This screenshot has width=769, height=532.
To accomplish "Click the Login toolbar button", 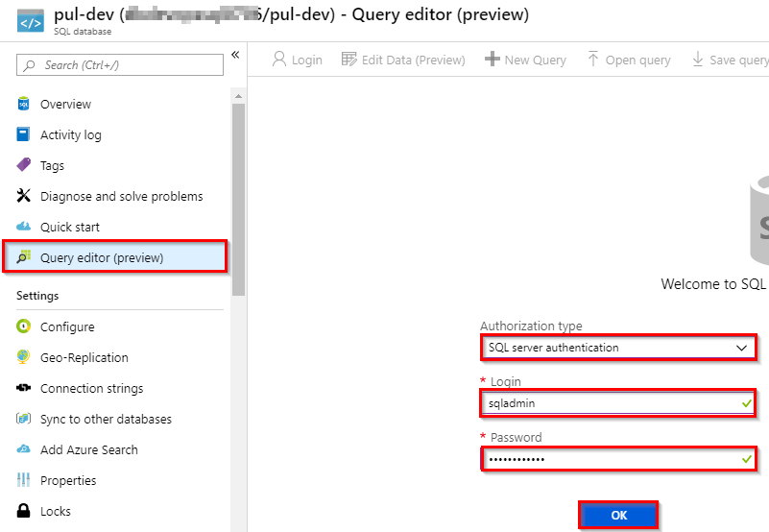I will coord(298,60).
